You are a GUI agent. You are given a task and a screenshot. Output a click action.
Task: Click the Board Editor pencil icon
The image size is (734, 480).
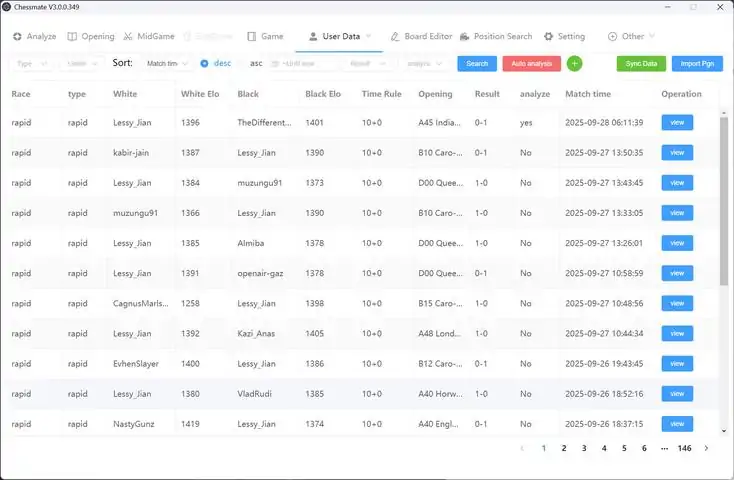(x=395, y=37)
